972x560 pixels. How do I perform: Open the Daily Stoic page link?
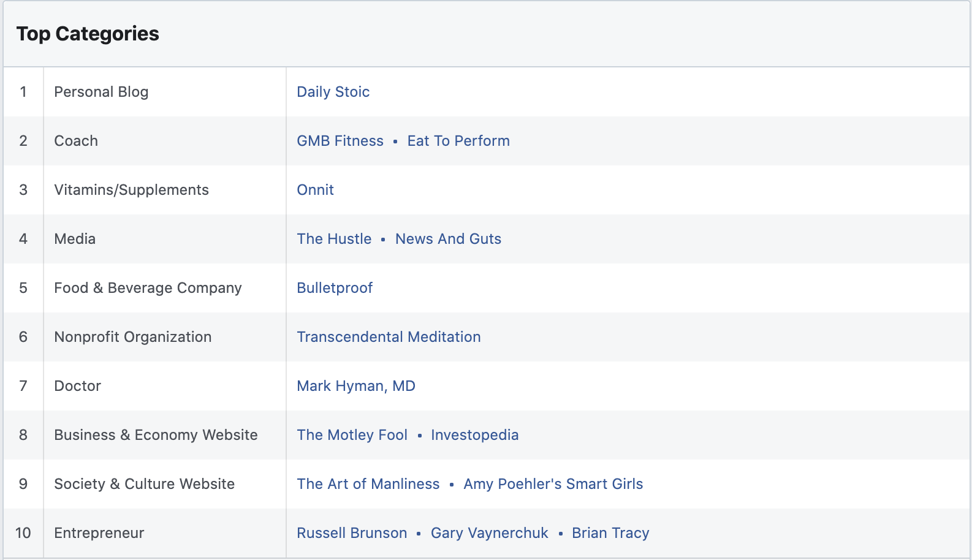pos(333,92)
